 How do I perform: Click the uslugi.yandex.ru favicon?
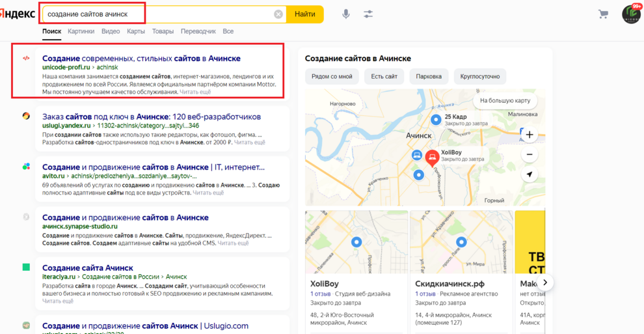[x=26, y=117]
